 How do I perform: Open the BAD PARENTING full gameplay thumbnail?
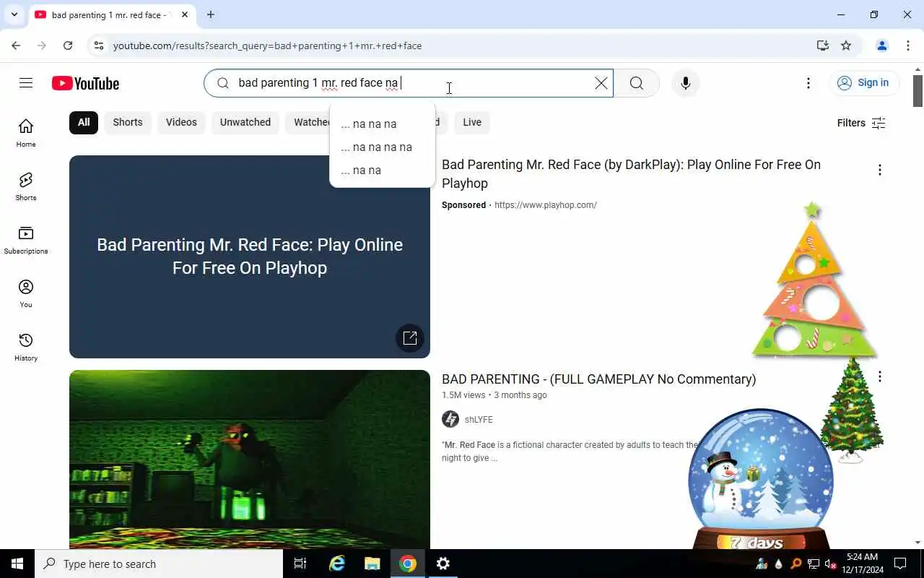click(x=250, y=460)
